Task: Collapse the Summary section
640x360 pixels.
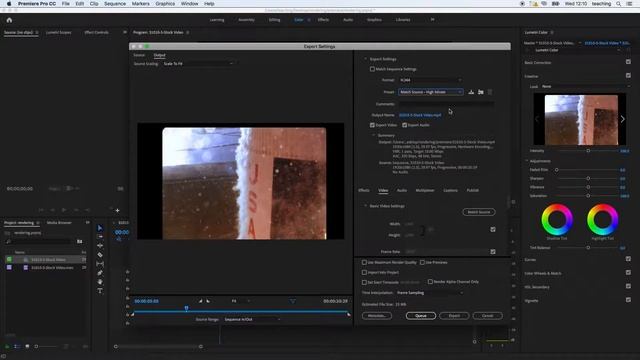Action: coord(373,136)
